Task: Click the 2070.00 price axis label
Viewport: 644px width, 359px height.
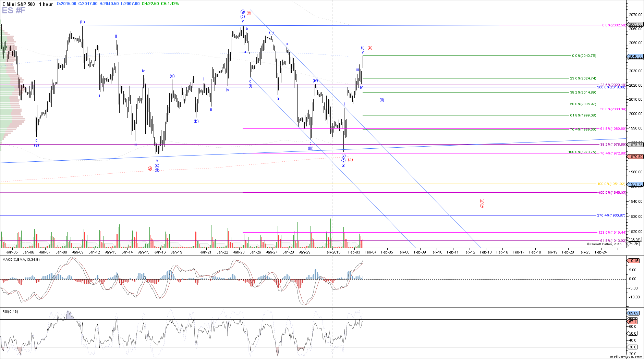Action: pos(636,15)
